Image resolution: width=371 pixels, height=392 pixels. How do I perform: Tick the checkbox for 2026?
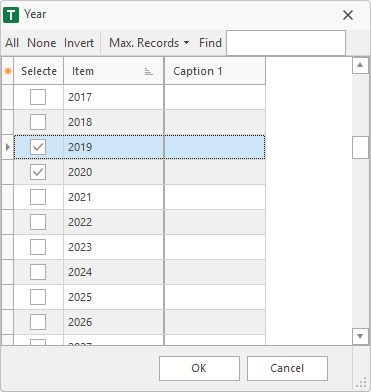click(38, 322)
